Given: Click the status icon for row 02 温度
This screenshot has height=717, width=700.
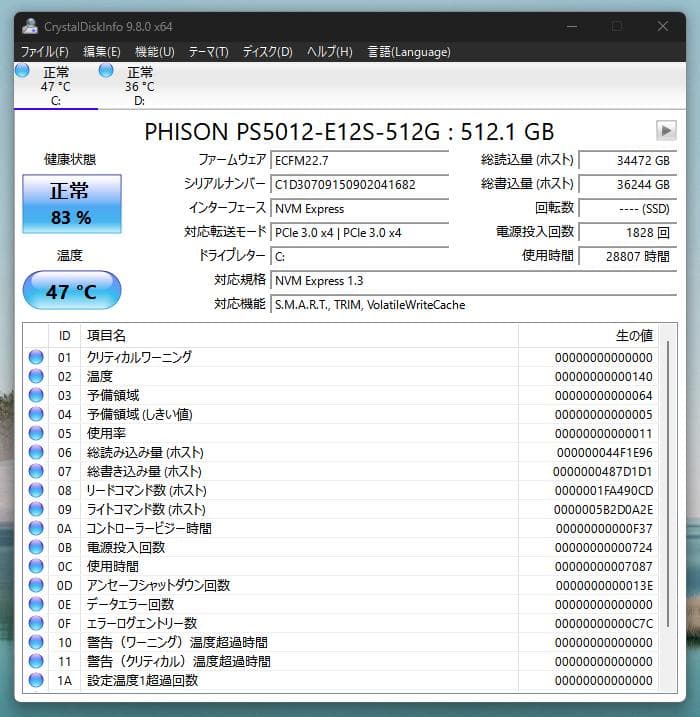Looking at the screenshot, I should tap(36, 376).
